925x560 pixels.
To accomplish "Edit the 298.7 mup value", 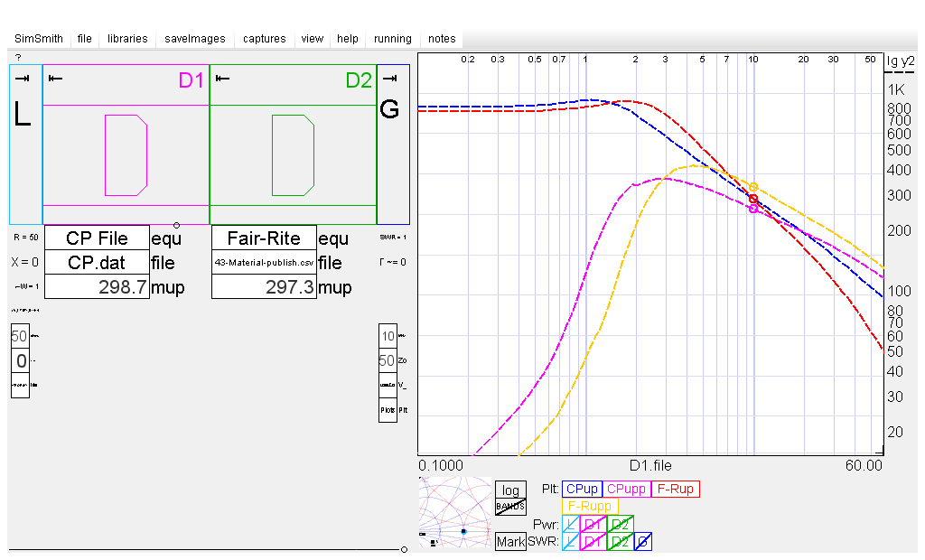I will click(x=97, y=287).
